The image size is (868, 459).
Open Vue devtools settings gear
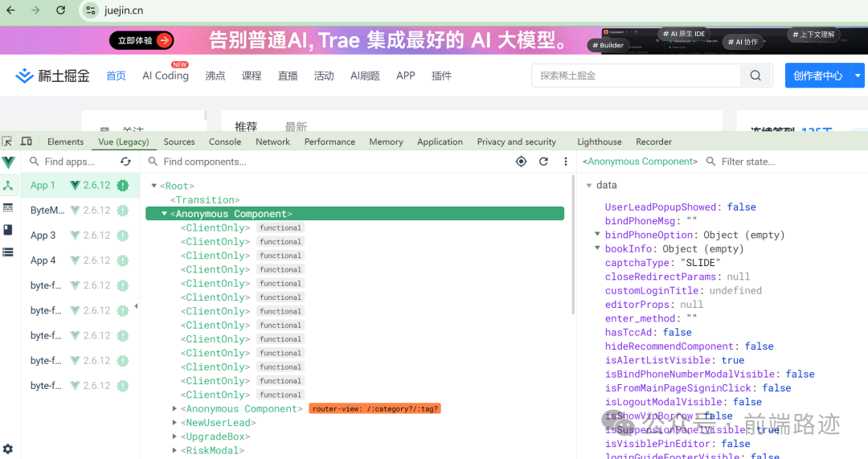[x=8, y=449]
